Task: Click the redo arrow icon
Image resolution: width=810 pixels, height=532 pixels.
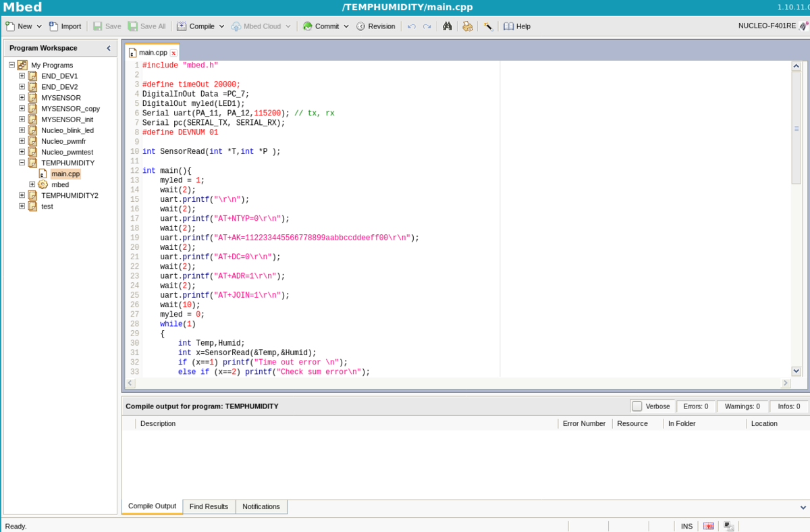Action: click(x=427, y=26)
